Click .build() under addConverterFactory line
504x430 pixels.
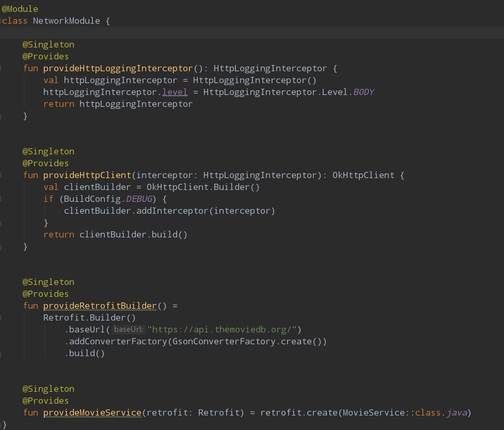point(85,353)
